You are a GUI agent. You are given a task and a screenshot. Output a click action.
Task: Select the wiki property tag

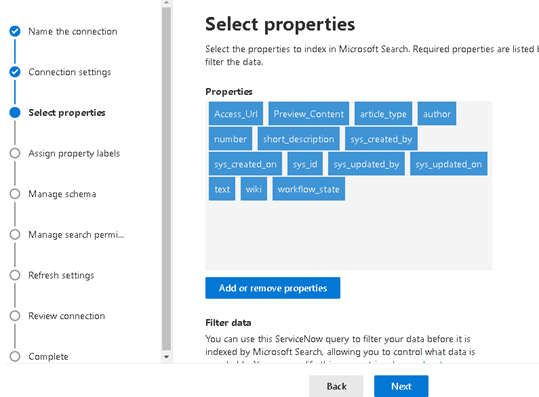254,189
